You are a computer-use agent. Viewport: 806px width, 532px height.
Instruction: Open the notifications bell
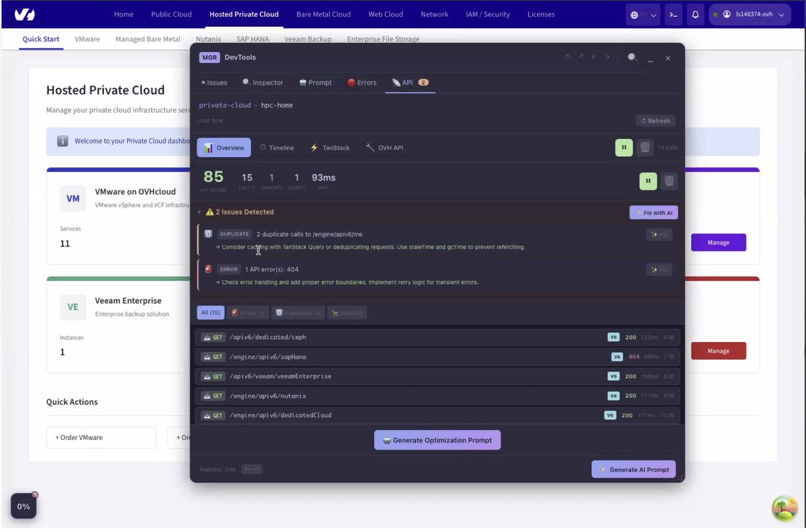click(695, 15)
